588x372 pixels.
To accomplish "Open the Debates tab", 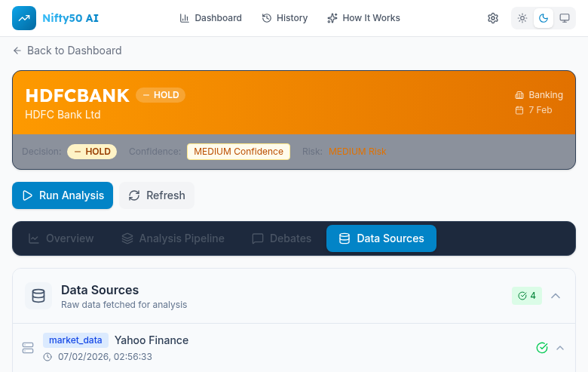I will [281, 238].
